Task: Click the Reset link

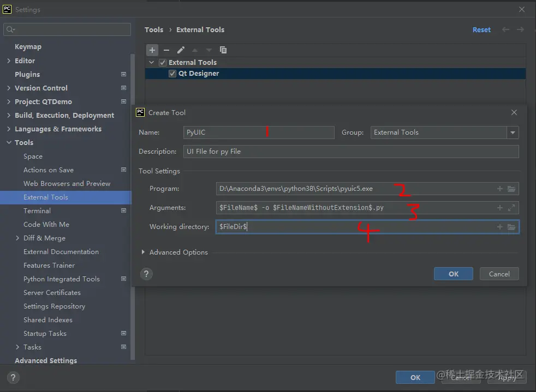Action: tap(481, 29)
